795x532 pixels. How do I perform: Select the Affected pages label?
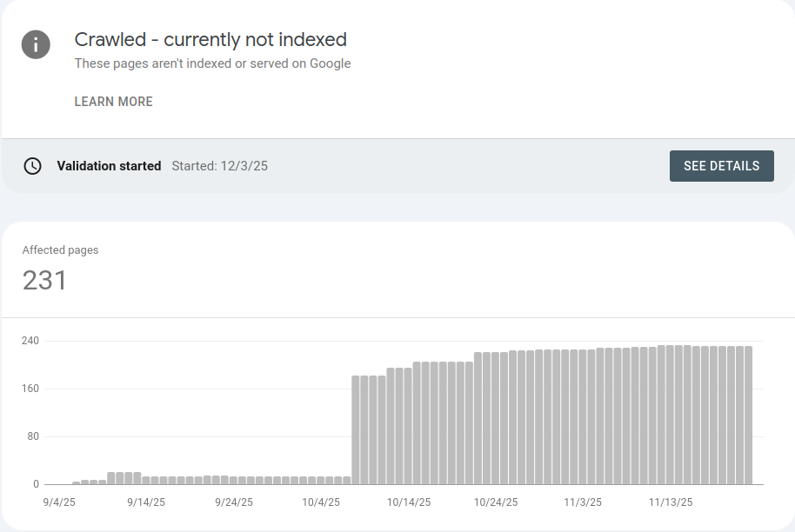pos(60,249)
